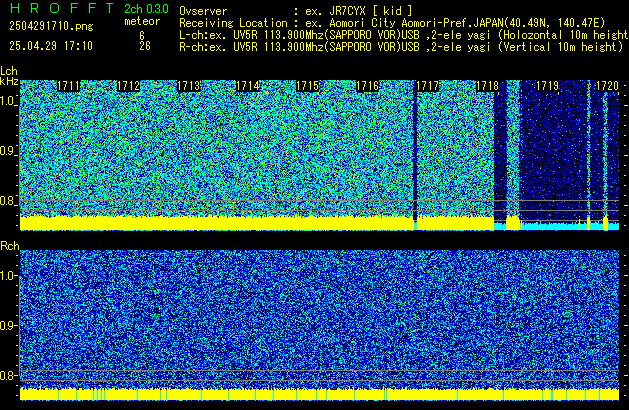
Task: Click the 1717 time marker
Action: coord(428,86)
